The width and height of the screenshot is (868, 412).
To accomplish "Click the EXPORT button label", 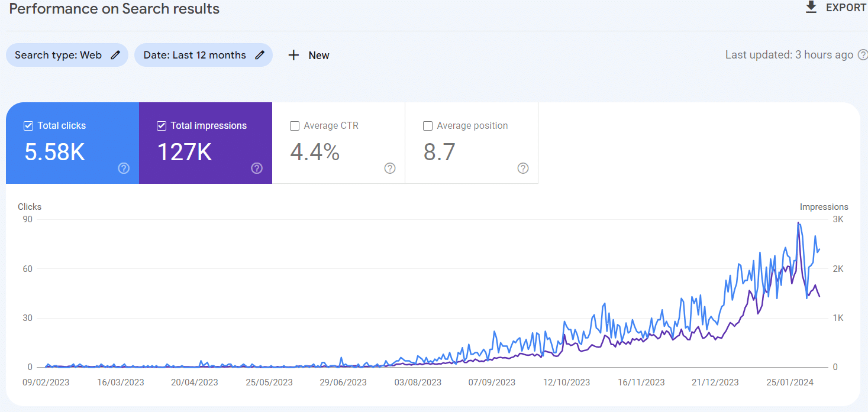I will click(846, 8).
